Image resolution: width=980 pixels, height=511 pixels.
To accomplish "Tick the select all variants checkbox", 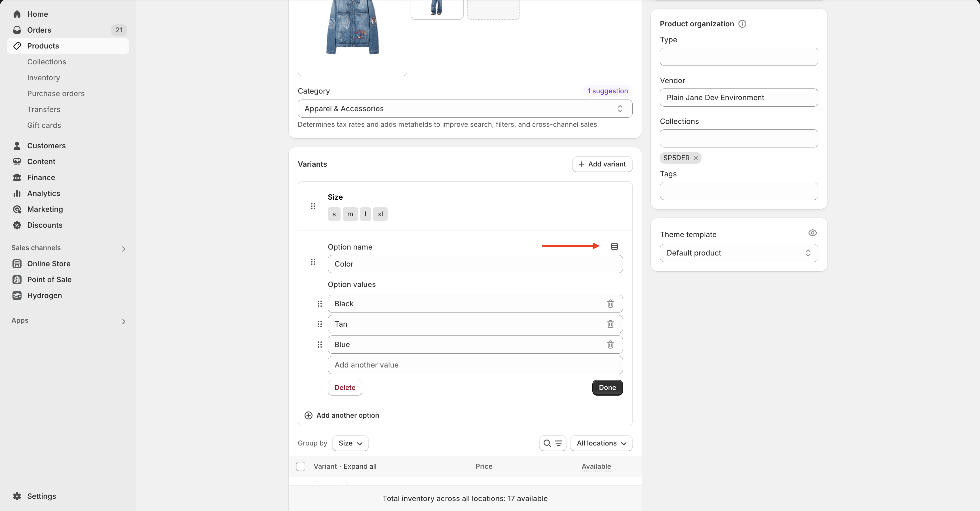I will coord(301,466).
